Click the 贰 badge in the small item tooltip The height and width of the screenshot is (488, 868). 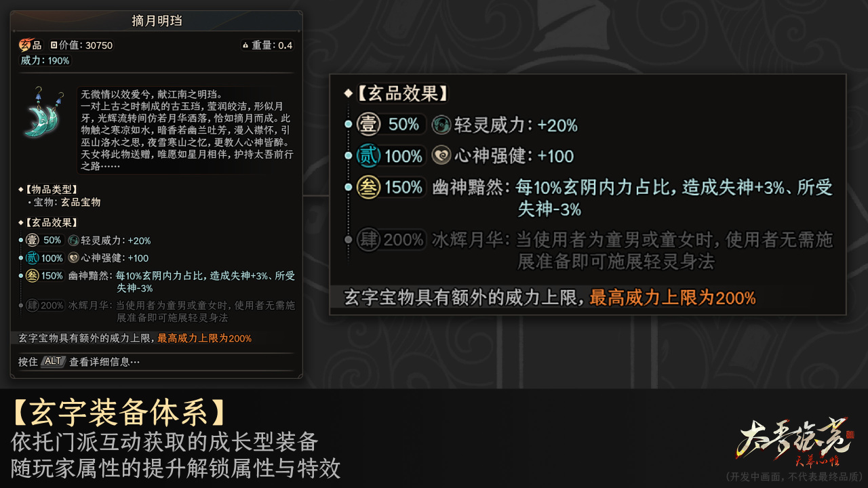click(31, 258)
